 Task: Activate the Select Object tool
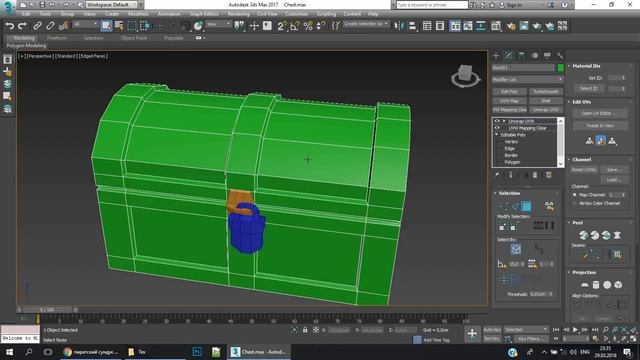click(106, 26)
